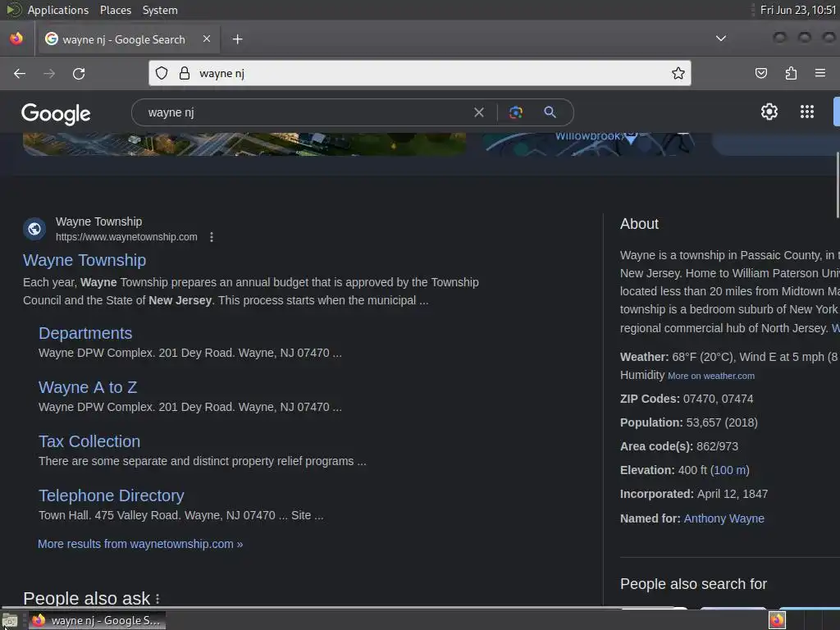The width and height of the screenshot is (840, 630).
Task: Open a new browser tab
Action: tap(237, 39)
